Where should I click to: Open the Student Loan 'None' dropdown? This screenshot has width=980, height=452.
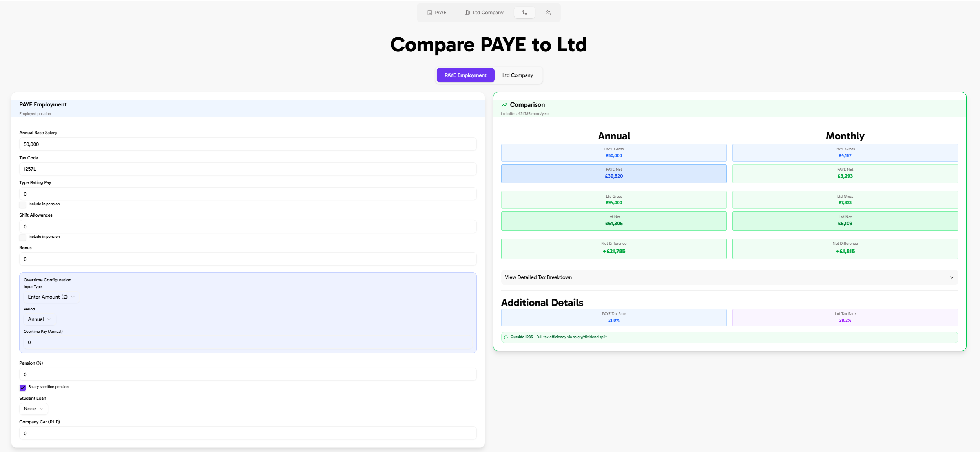pyautogui.click(x=33, y=409)
